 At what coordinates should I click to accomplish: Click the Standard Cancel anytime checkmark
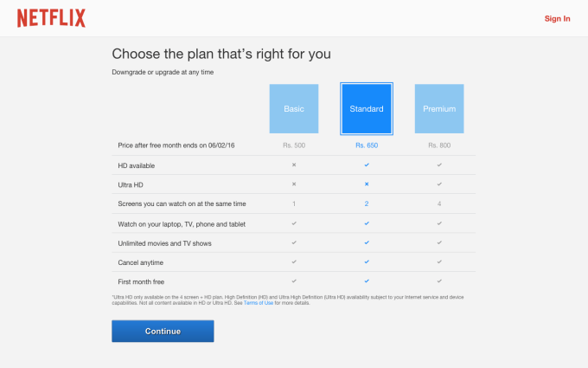tap(367, 261)
